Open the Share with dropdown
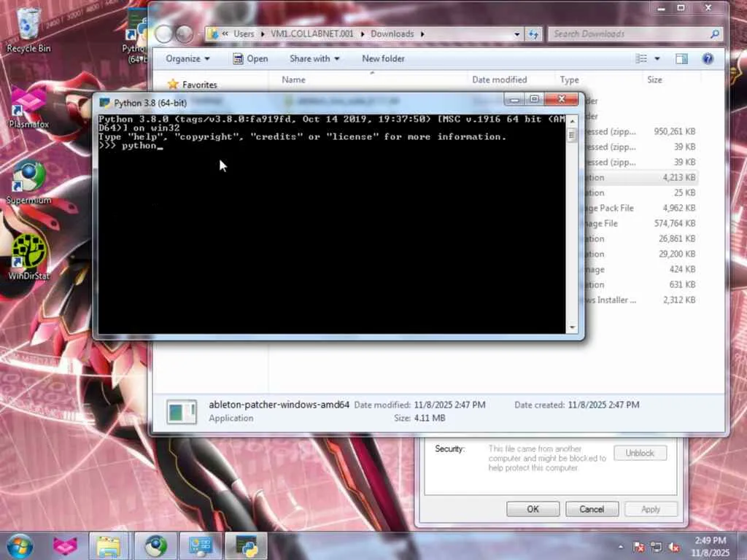Viewport: 747px width, 560px height. click(314, 58)
